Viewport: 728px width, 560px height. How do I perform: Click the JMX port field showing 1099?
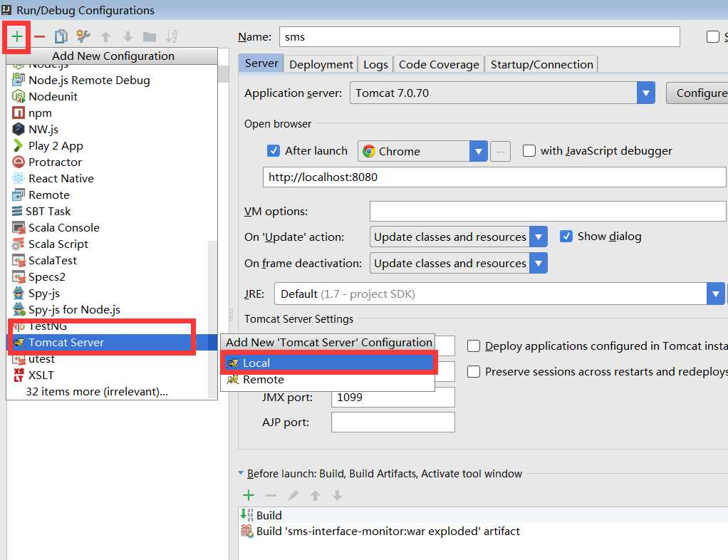click(392, 397)
